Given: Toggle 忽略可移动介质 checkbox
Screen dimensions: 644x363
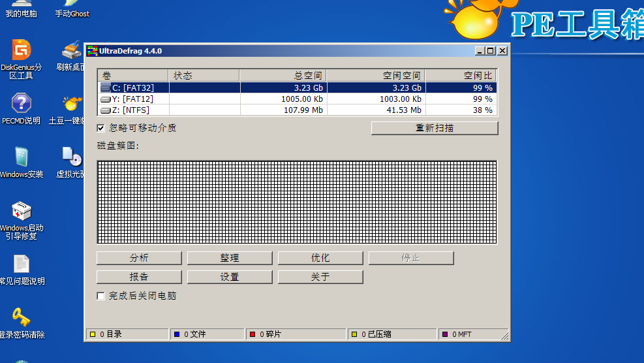Looking at the screenshot, I should (100, 128).
